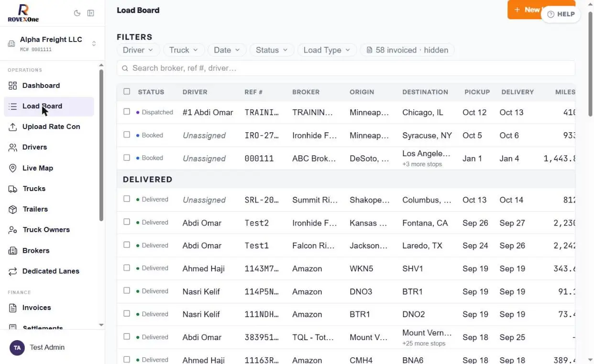594x364 pixels.
Task: Click the page vertical scrollbar
Action: (590, 64)
